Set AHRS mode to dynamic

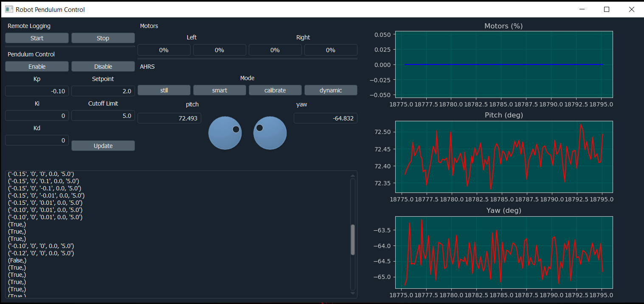[331, 90]
